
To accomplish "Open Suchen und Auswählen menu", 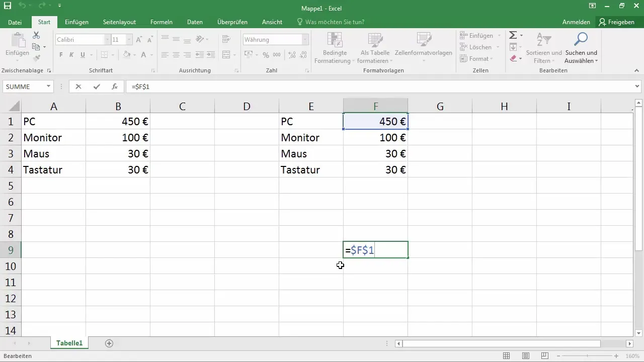I will [581, 48].
